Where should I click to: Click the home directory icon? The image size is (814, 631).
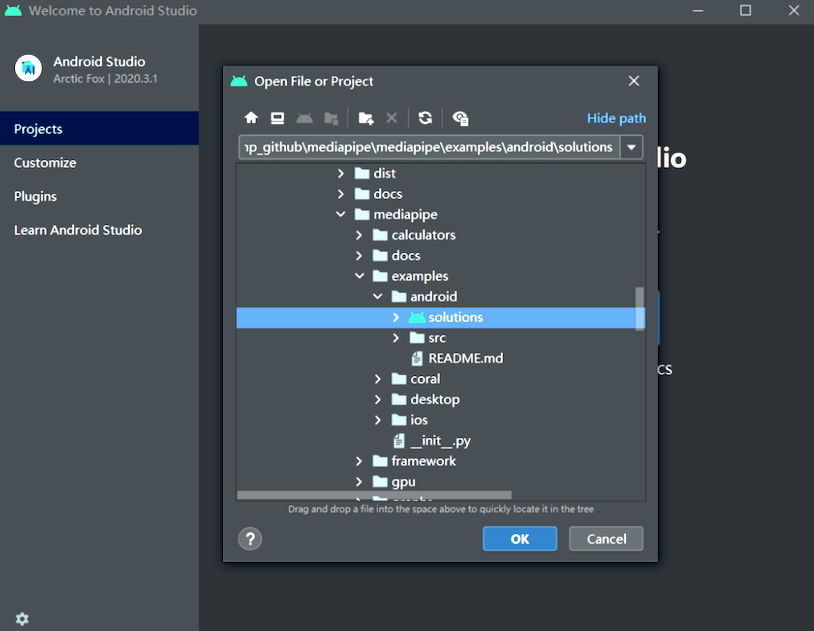(251, 118)
